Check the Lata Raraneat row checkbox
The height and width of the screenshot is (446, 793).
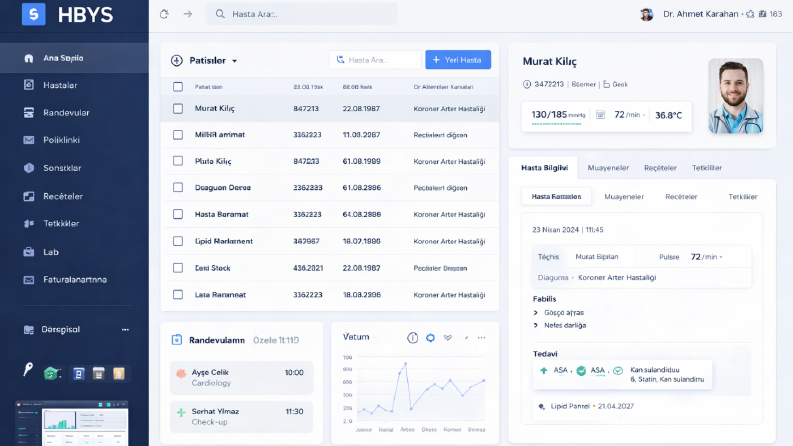coord(178,294)
